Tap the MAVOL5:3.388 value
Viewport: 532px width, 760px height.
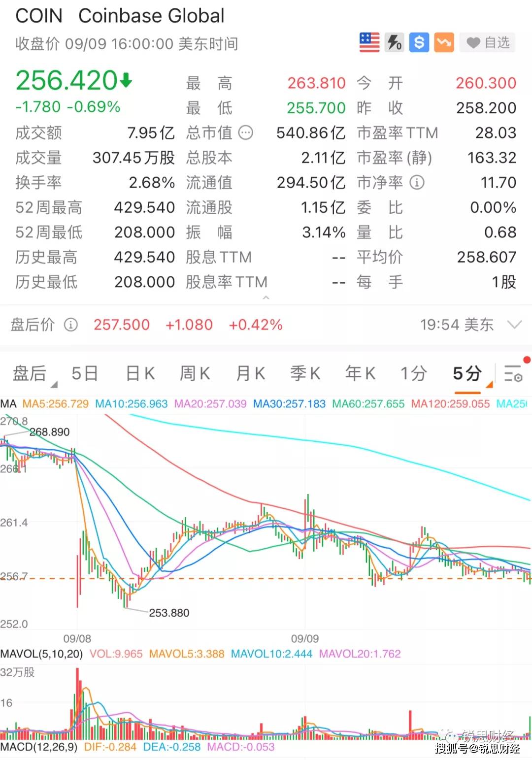pos(187,654)
